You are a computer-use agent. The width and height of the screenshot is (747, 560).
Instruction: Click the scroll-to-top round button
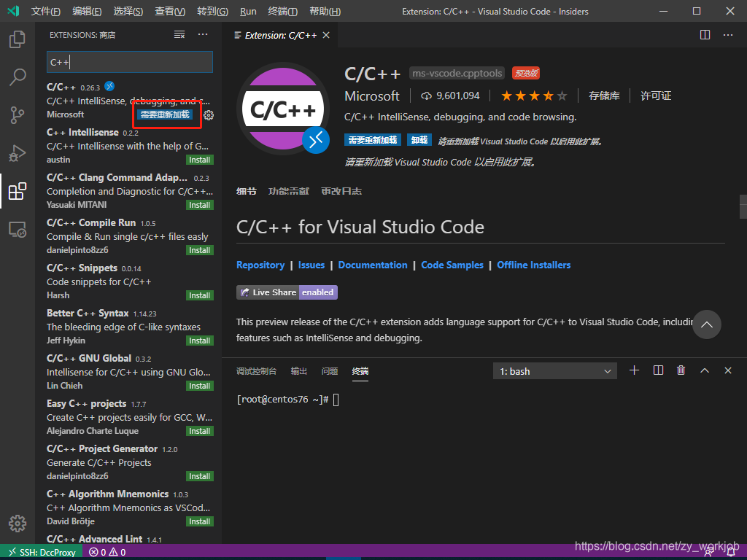coord(707,324)
